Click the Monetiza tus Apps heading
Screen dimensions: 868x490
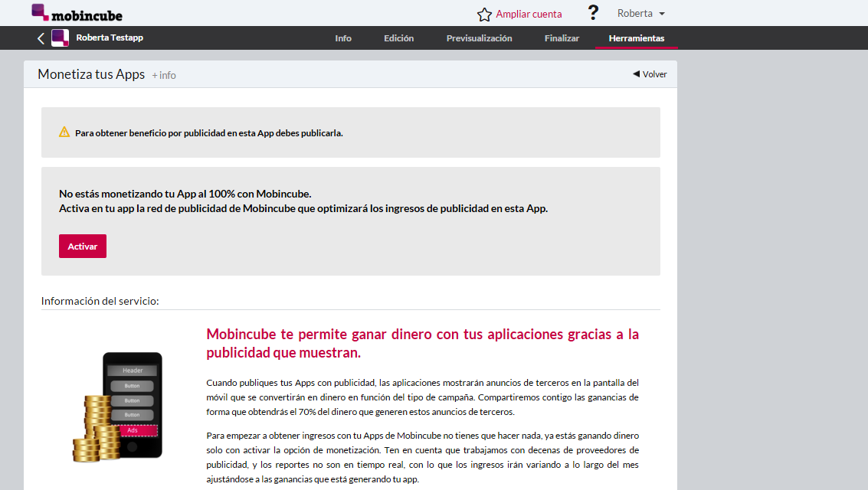(91, 74)
